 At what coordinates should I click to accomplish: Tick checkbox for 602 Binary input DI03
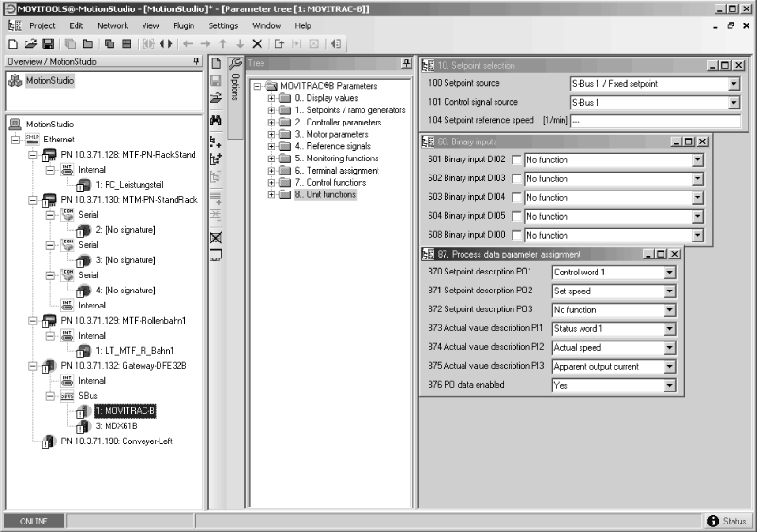516,178
